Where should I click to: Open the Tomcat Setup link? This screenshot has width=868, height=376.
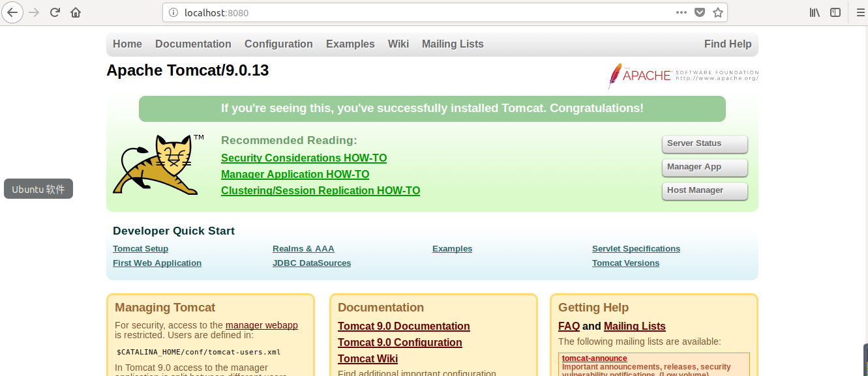(x=140, y=249)
